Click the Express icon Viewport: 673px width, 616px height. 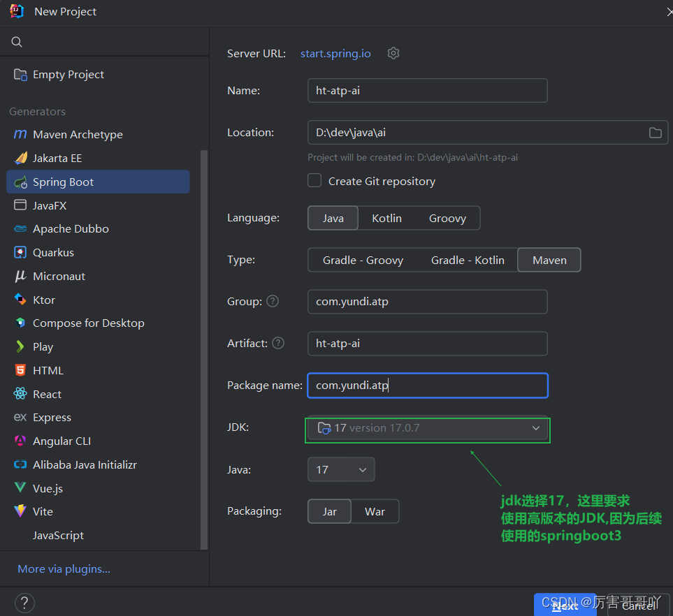(20, 418)
